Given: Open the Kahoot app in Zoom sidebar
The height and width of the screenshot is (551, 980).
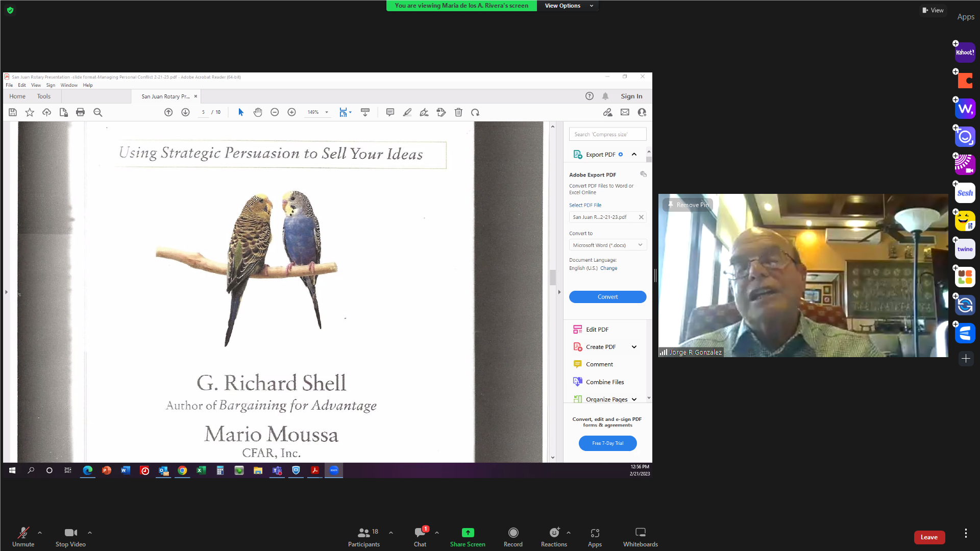Looking at the screenshot, I should (x=965, y=53).
